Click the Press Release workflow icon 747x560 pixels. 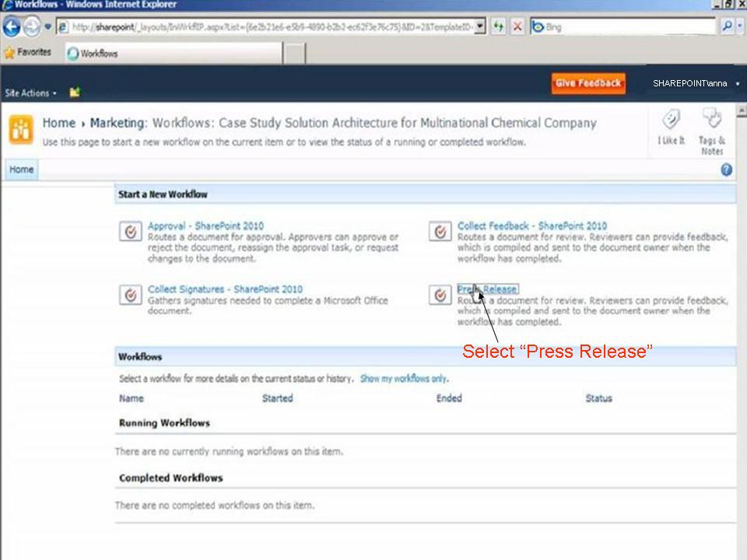pyautogui.click(x=440, y=296)
